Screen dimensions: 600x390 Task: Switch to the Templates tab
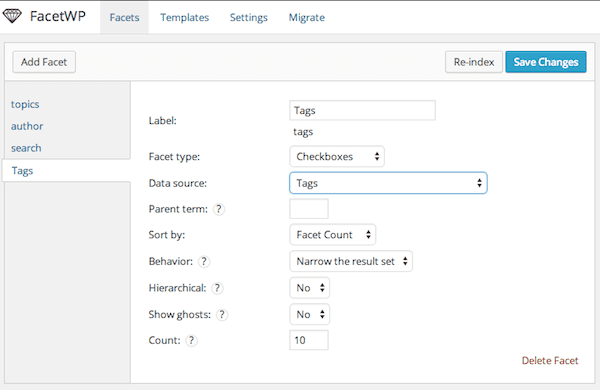184,18
